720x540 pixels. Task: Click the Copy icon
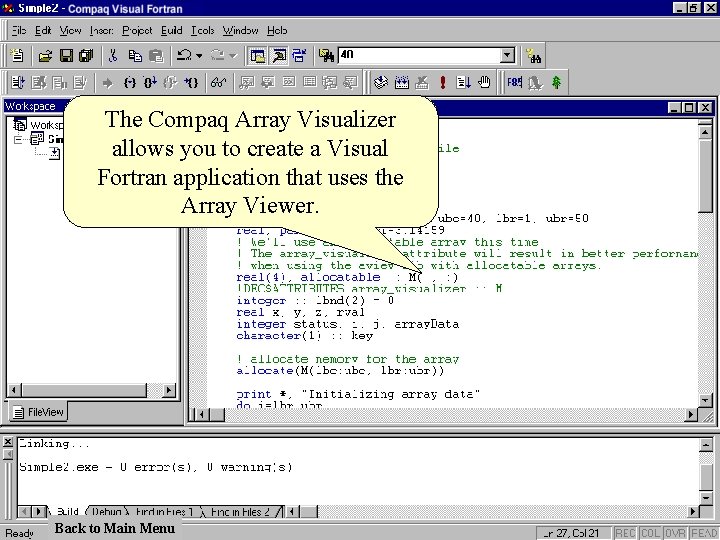[135, 56]
